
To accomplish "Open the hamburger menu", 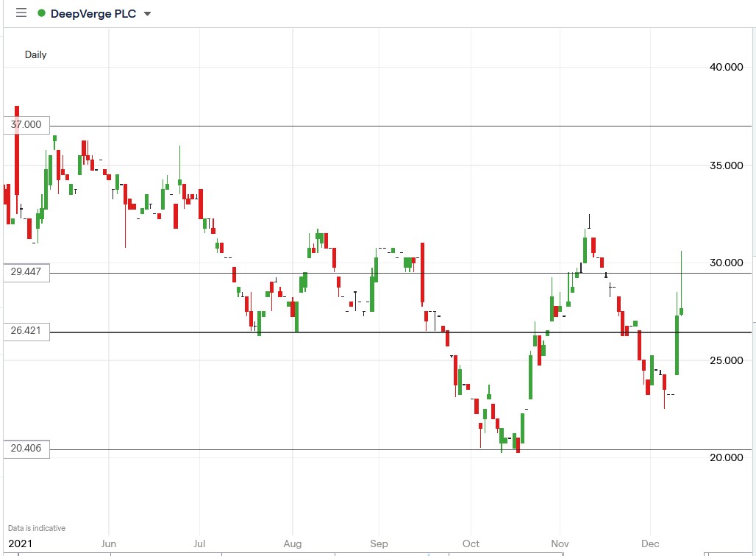I will click(x=20, y=13).
